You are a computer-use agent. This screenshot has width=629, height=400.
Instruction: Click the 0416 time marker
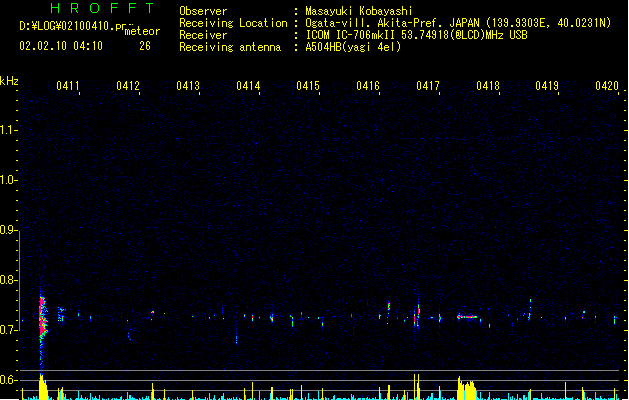pyautogui.click(x=368, y=86)
